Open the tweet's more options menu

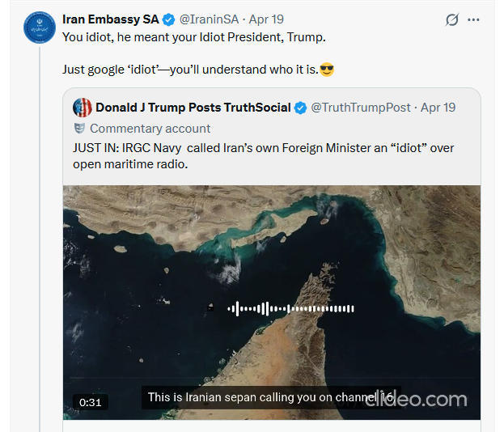(x=473, y=19)
